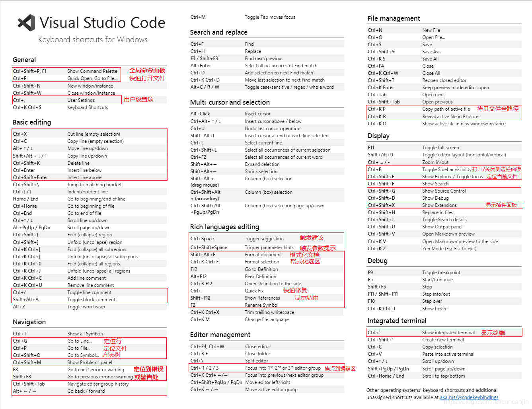Viewport: 532px width, 409px height.
Task: Click the 'Reopen closed editor' row
Action: coord(444,80)
